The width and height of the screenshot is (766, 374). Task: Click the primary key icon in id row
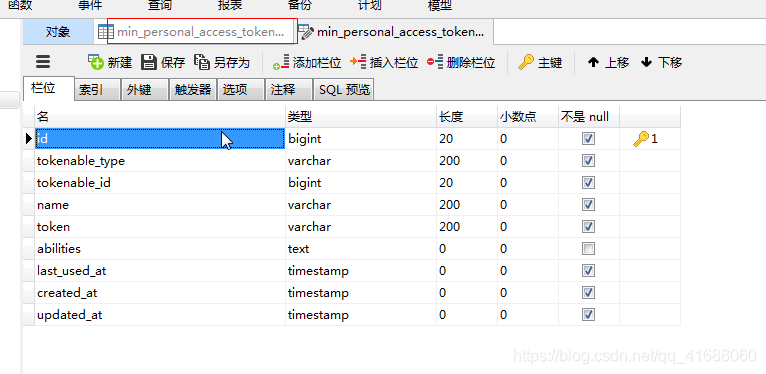pyautogui.click(x=640, y=139)
